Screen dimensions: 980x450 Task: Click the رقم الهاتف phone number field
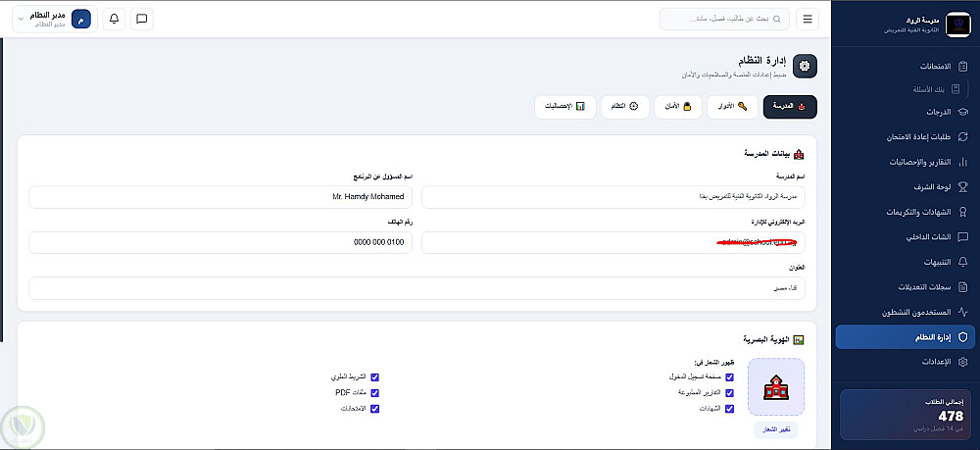220,242
